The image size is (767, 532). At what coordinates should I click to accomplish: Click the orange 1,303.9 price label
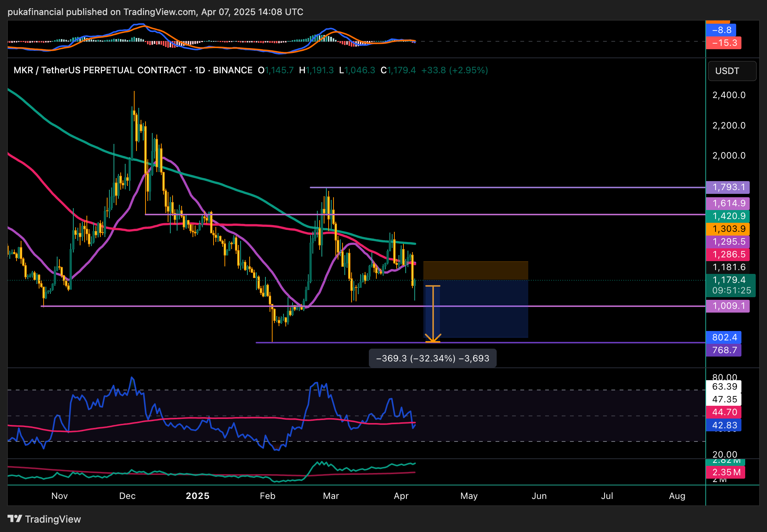[727, 229]
